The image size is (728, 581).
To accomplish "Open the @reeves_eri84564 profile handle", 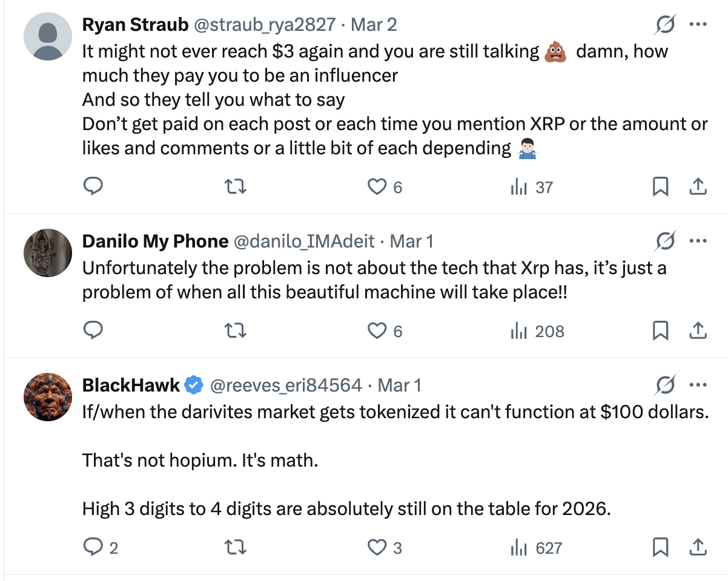I will (286, 385).
